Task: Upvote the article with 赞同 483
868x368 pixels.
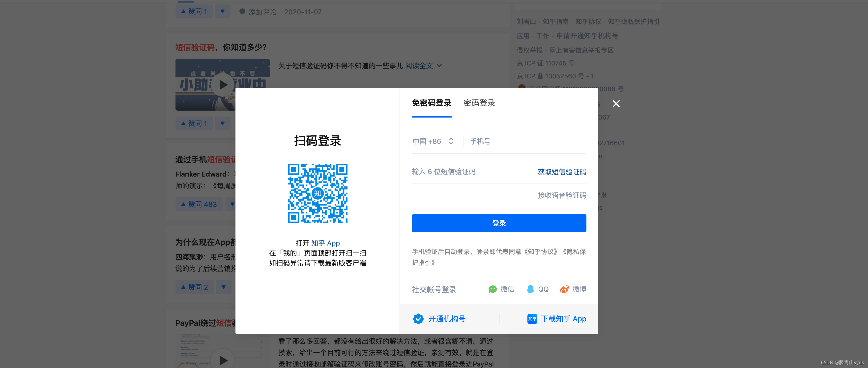Action: click(199, 204)
